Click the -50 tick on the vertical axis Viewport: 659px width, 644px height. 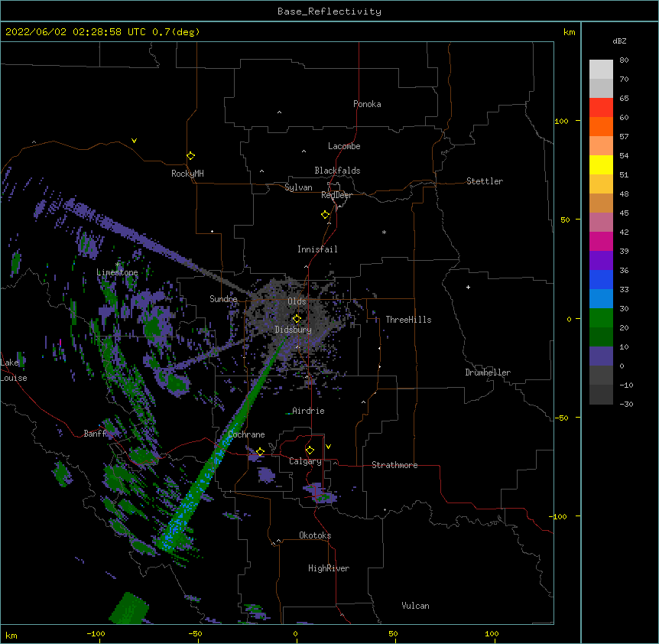pyautogui.click(x=561, y=418)
